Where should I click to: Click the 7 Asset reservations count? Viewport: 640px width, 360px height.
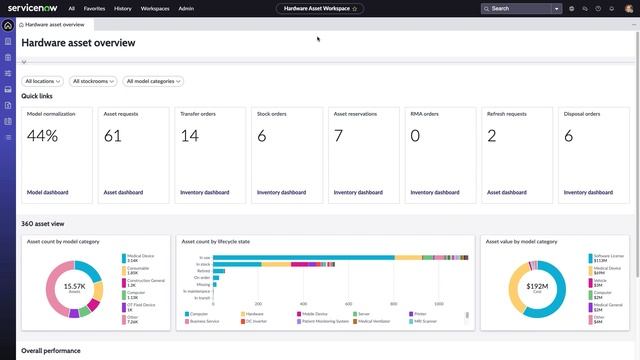tap(338, 136)
